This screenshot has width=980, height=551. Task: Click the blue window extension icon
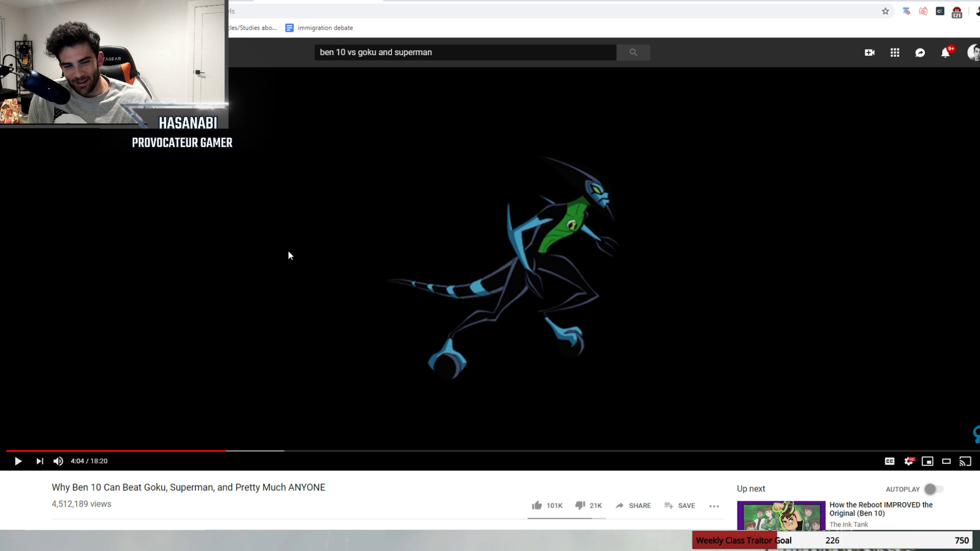pyautogui.click(x=906, y=11)
